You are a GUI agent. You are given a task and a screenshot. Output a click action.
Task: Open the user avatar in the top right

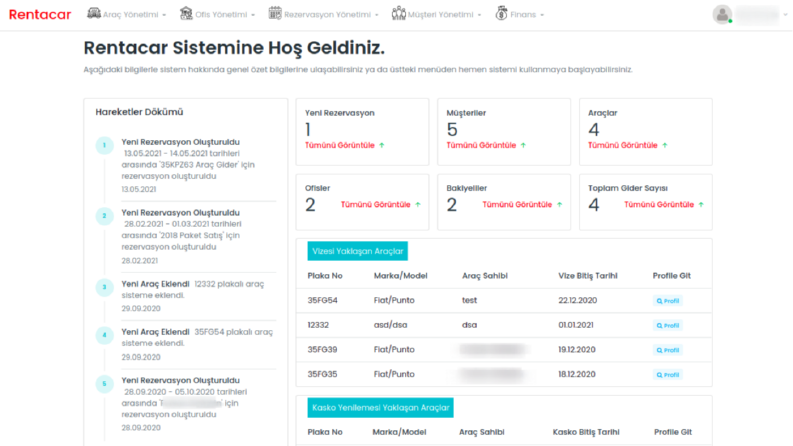722,14
